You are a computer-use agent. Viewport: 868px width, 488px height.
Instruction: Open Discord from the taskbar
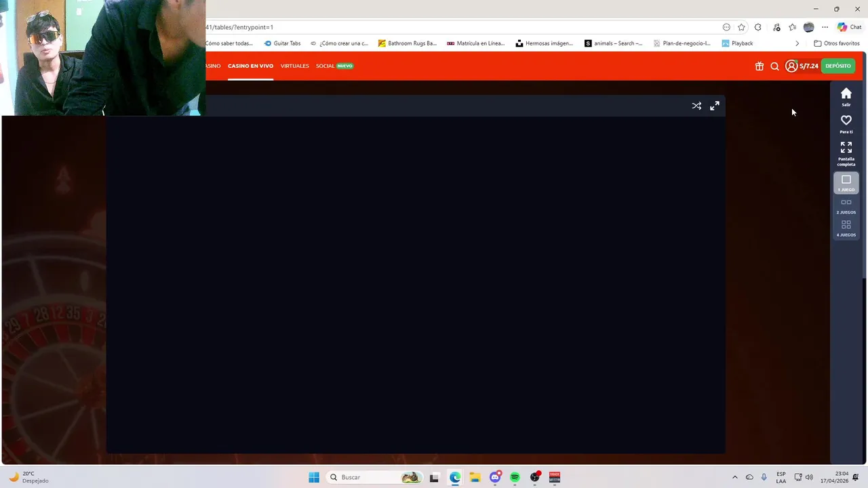pyautogui.click(x=495, y=477)
